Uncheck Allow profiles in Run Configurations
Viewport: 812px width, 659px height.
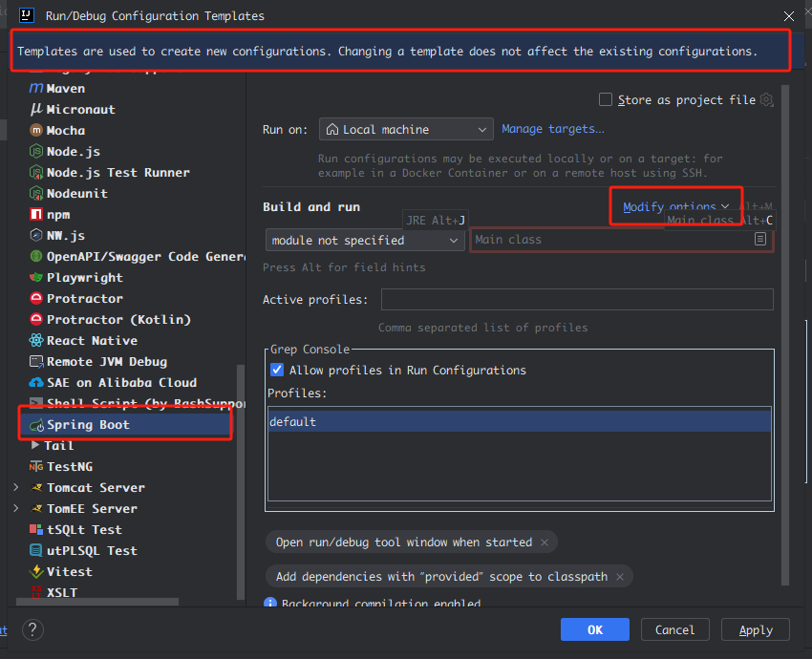click(277, 370)
